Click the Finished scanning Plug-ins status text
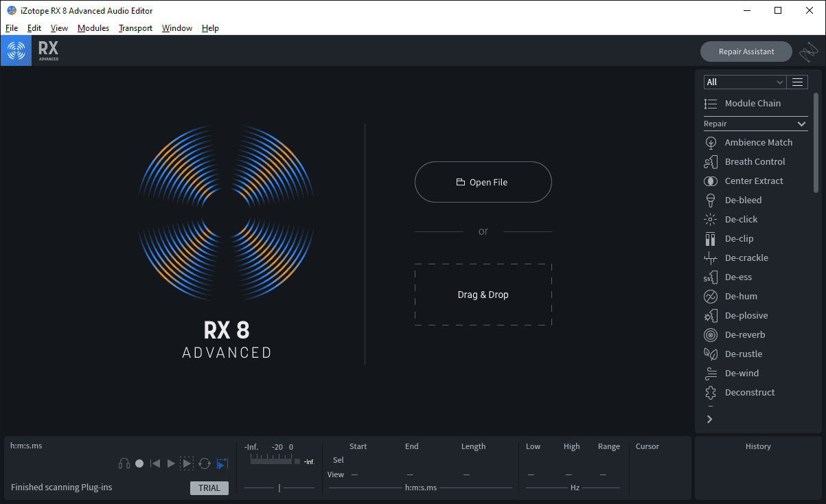Screen dimensions: 826x504 (62, 488)
